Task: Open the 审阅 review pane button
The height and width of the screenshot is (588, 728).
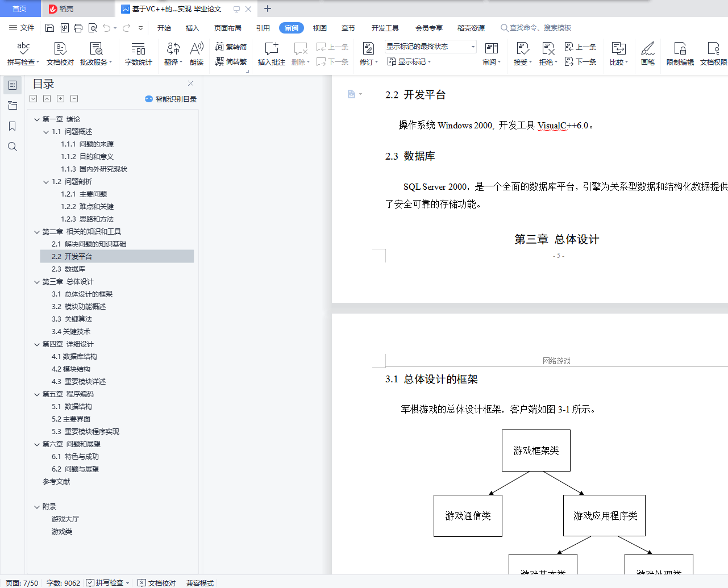Action: pos(492,54)
